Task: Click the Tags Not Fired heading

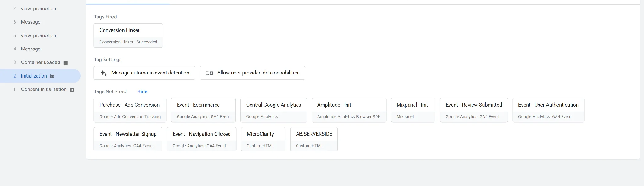Action: 110,91
